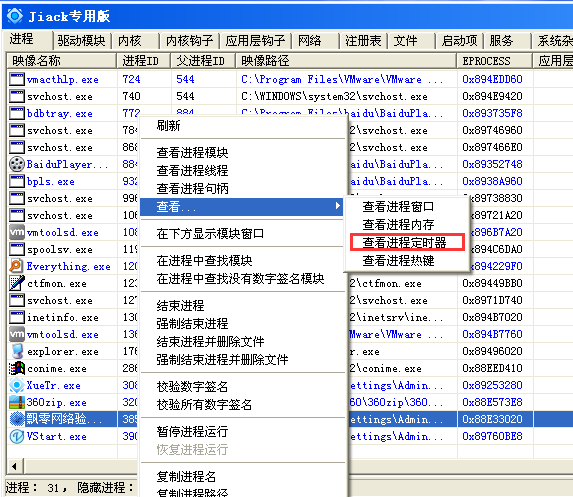
Task: Choose 刷新 from the context menu
Action: pos(243,126)
